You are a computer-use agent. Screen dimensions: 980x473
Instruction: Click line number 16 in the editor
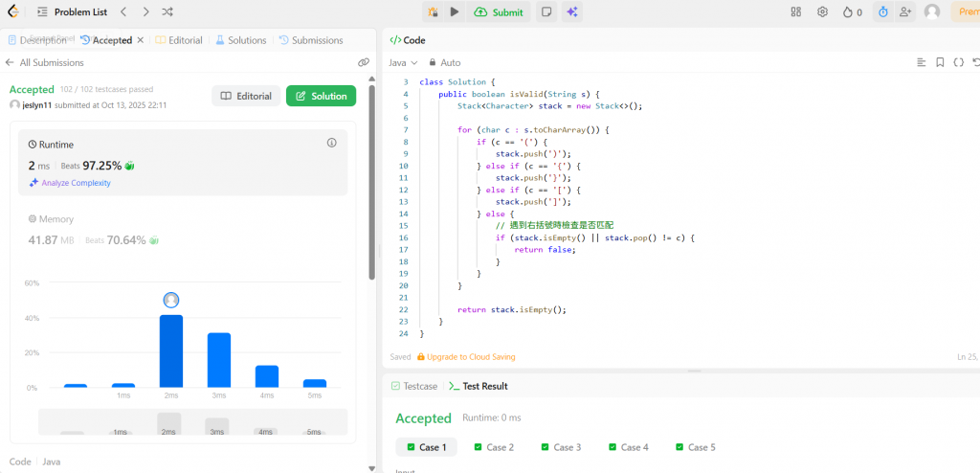pos(403,238)
